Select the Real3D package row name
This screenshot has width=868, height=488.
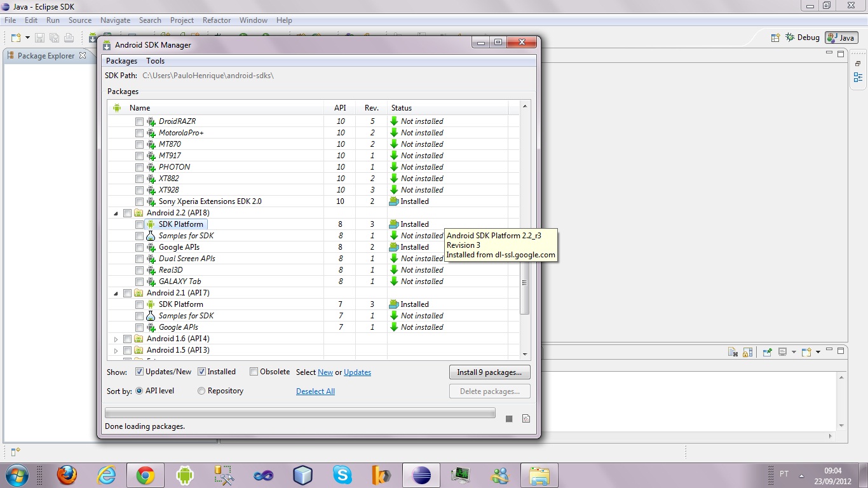(x=170, y=270)
